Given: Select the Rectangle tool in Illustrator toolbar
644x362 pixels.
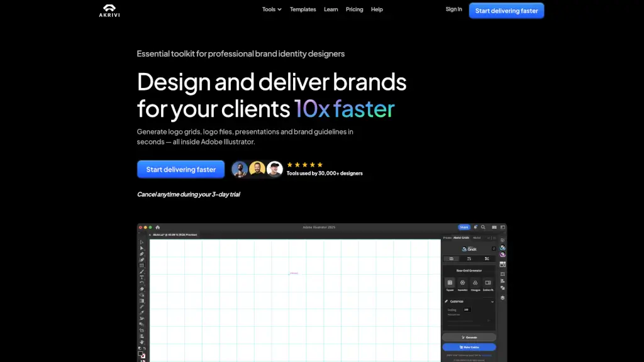Looking at the screenshot, I should click(x=142, y=265).
